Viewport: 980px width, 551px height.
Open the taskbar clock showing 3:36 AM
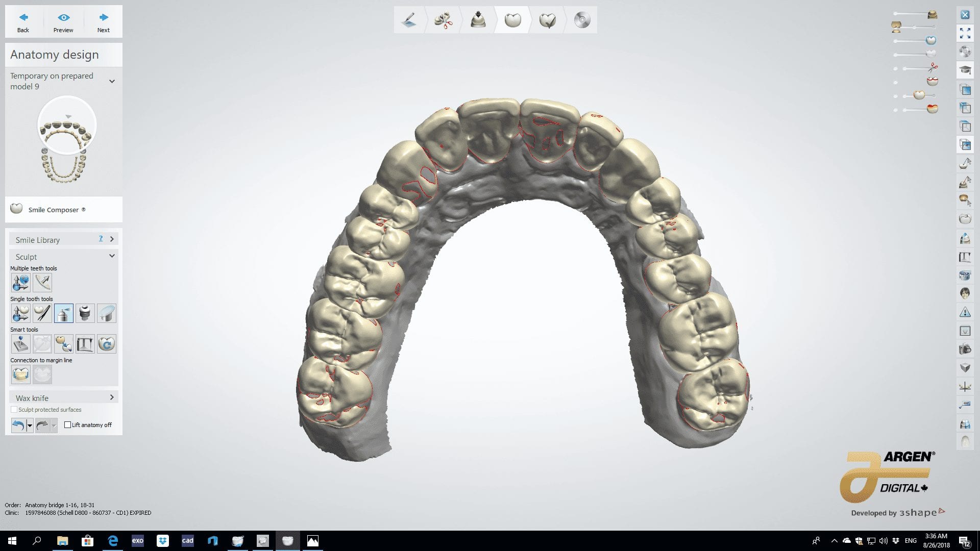coord(936,540)
